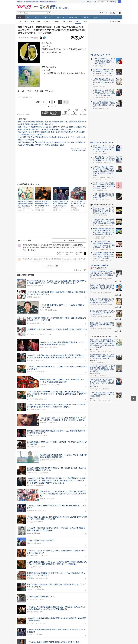Image resolution: width=138 pixels, height=644 pixels.
Task: Click the Yahoo! JAPAN news logo
Action: pos(27,7)
